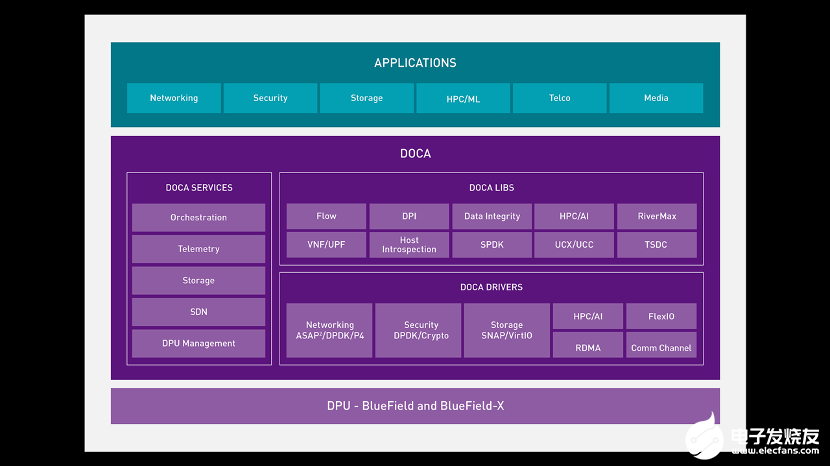Click the Comm Channel driver box
This screenshot has width=830, height=466.
pos(662,348)
